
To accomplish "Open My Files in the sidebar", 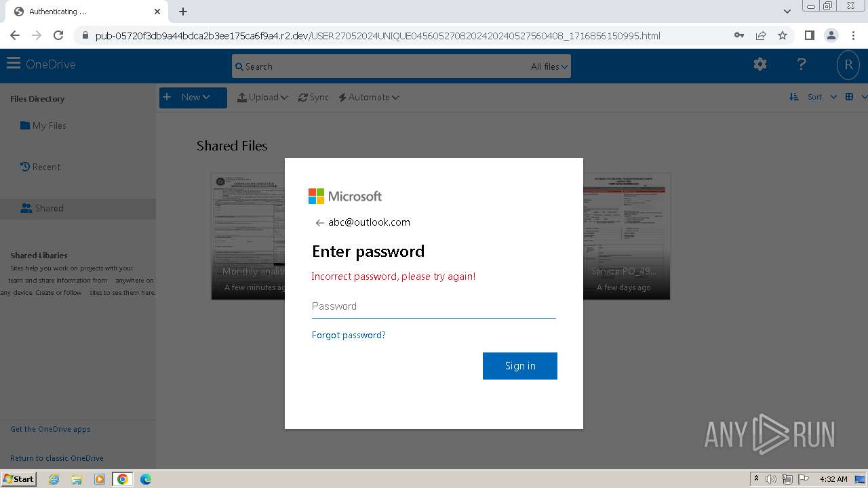I will (x=43, y=125).
